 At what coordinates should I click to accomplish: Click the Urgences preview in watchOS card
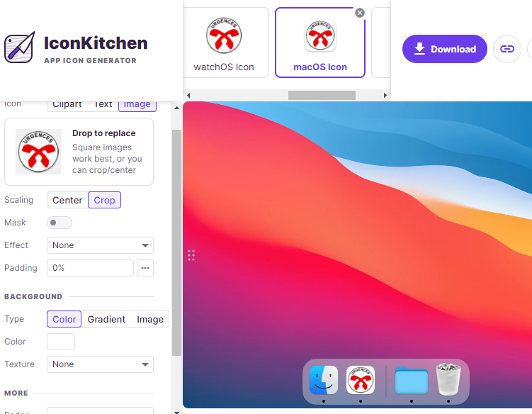click(x=224, y=35)
